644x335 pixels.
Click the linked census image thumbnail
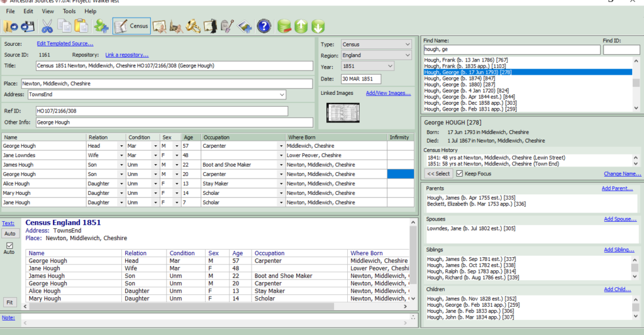(343, 113)
